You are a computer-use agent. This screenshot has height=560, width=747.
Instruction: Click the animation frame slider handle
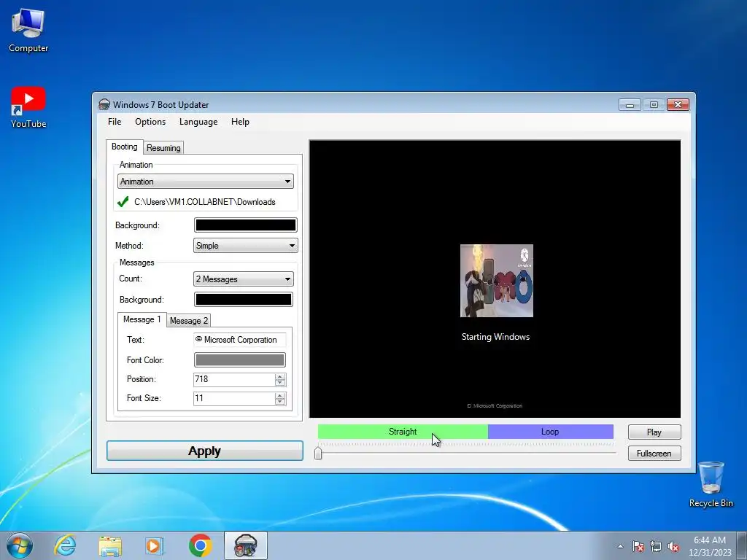pos(318,454)
